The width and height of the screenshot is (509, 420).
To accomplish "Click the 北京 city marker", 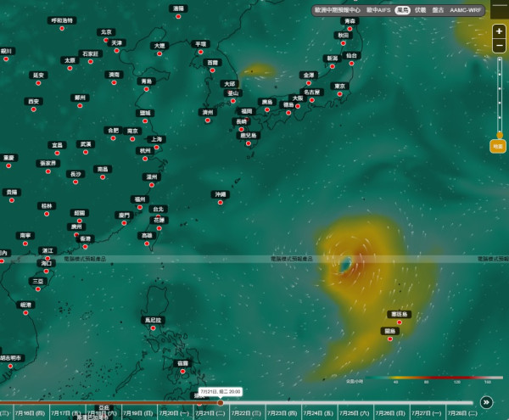I will pyautogui.click(x=106, y=40).
